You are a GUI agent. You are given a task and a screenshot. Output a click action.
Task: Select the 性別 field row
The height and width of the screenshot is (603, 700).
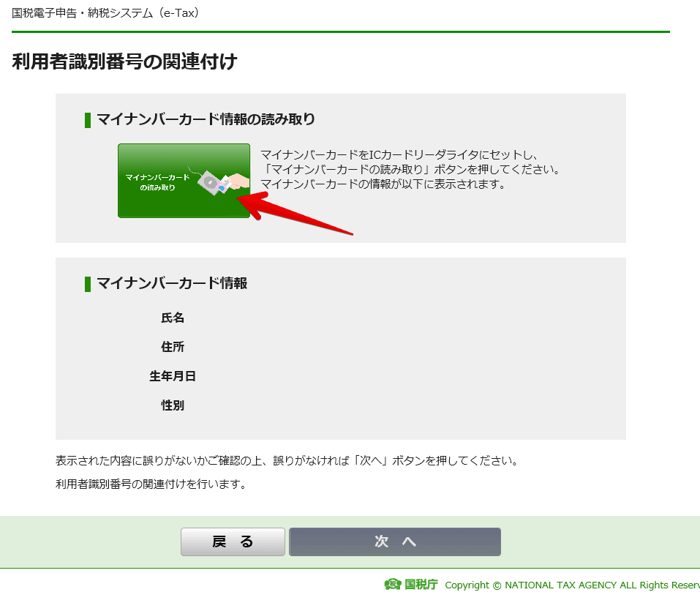point(172,405)
